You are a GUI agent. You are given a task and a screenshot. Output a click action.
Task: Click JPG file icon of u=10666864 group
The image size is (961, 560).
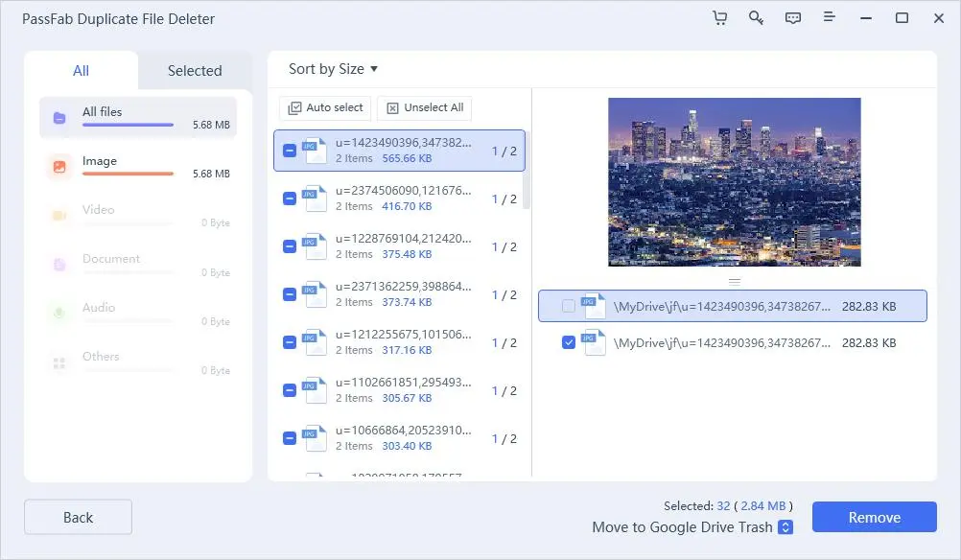tap(315, 438)
